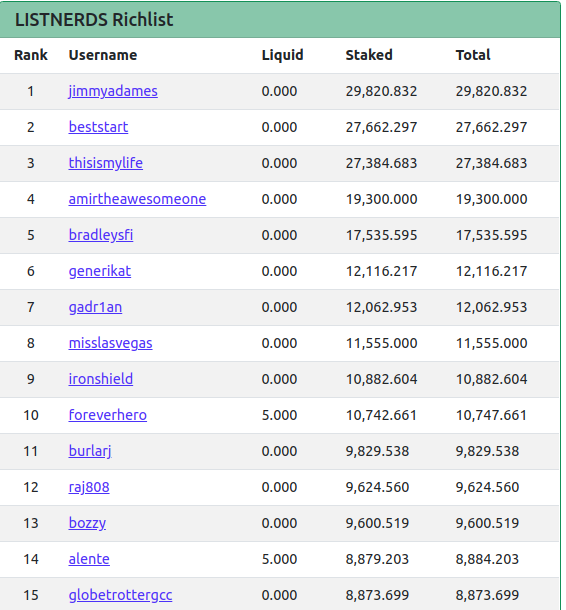Visit misslasvegas profile link

pos(110,343)
